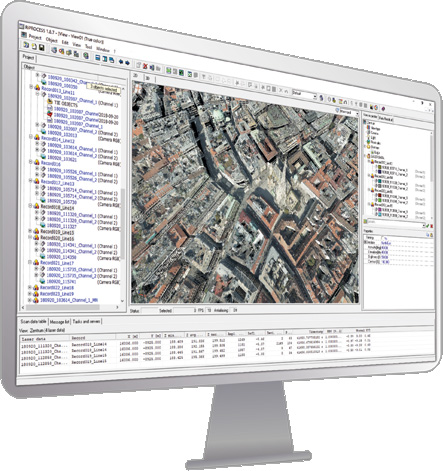Click the project tree vertical scrollbar
443x471 pixels.
click(x=122, y=194)
